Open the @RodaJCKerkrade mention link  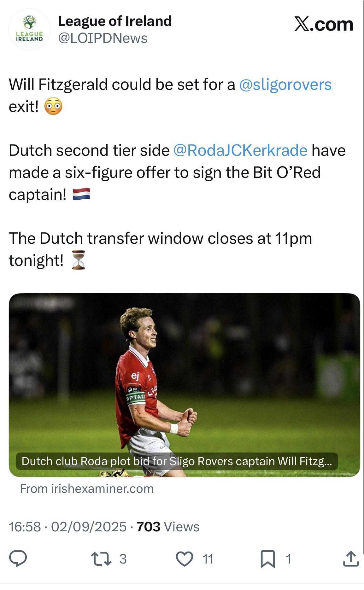240,150
